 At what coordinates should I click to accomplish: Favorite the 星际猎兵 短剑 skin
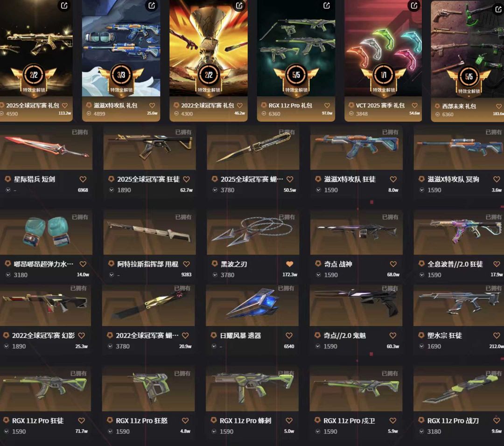coord(83,179)
